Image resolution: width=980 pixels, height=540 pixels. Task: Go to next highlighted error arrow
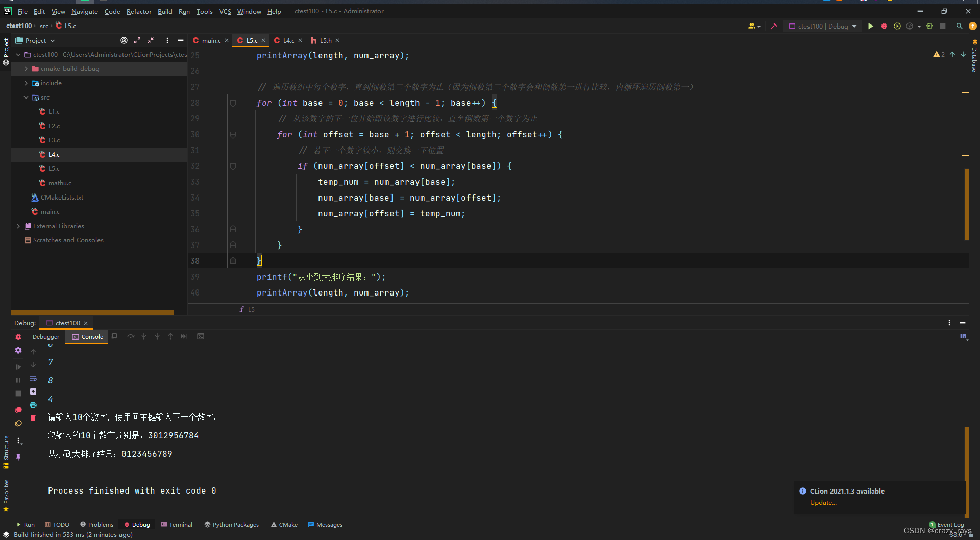(x=963, y=54)
